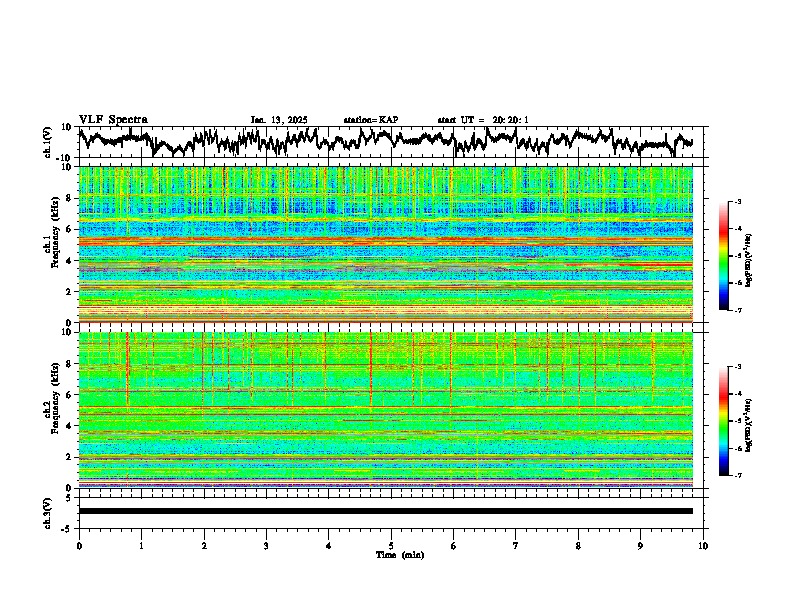The height and width of the screenshot is (612, 792).
Task: Click the log(PSD) label next to ch.1 colorbar
Action: (x=749, y=261)
